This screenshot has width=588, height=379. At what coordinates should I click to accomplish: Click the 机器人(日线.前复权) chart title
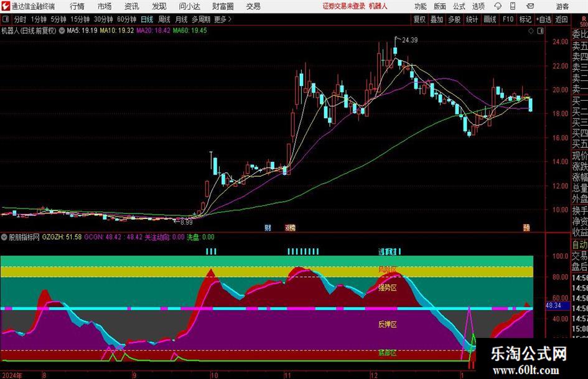pyautogui.click(x=29, y=30)
